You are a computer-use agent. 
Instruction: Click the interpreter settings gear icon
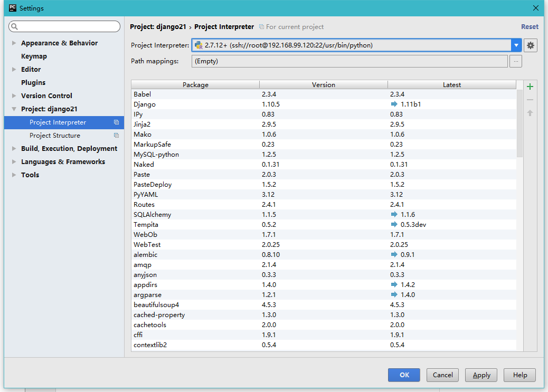click(531, 45)
